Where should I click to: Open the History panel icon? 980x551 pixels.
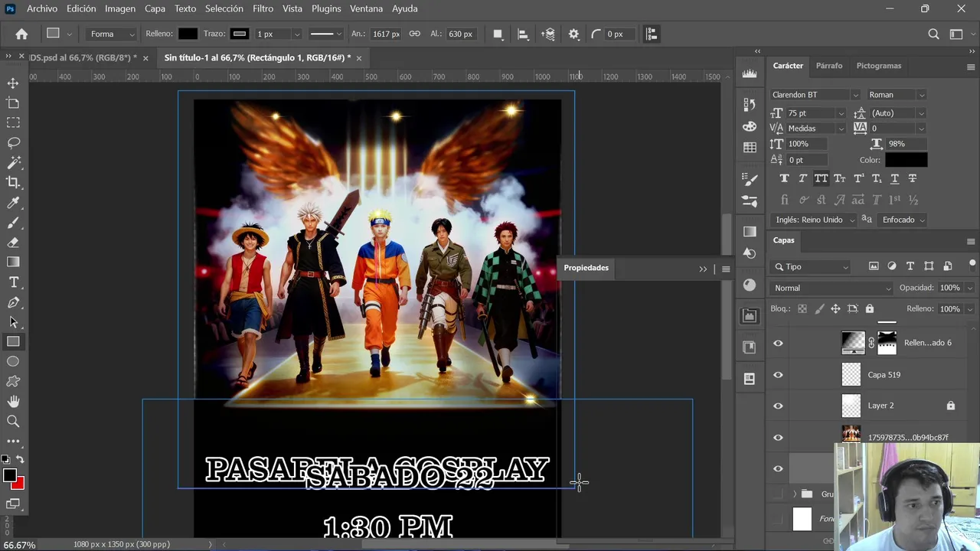pos(750,104)
